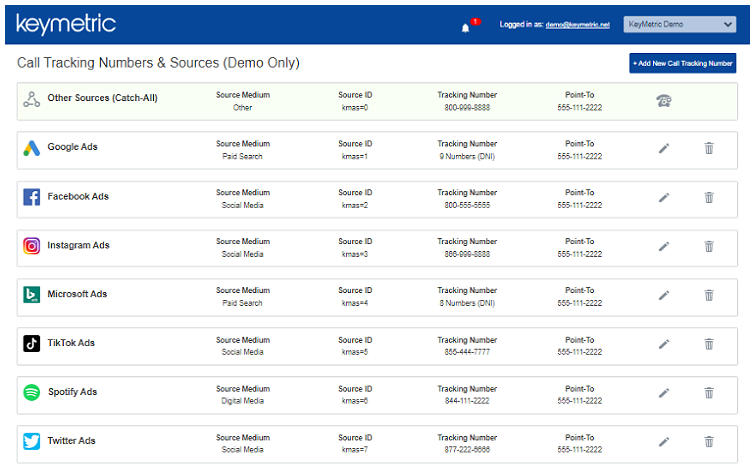Screen dimensions: 755x473
Task: Click tracking number 855-444-7777
Action: pos(467,352)
